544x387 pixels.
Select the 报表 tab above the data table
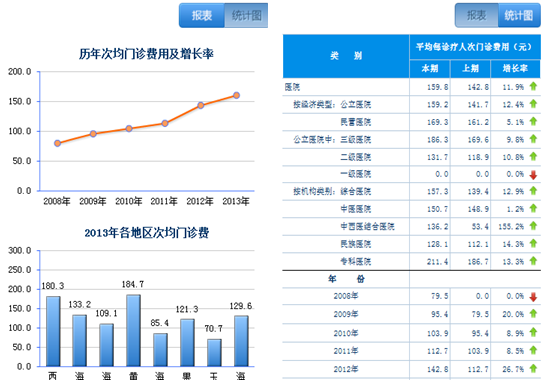[x=477, y=15]
